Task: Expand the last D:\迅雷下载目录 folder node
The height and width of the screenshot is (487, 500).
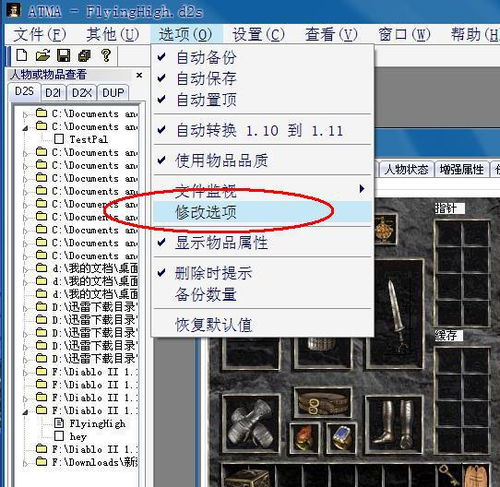Action: point(25,360)
